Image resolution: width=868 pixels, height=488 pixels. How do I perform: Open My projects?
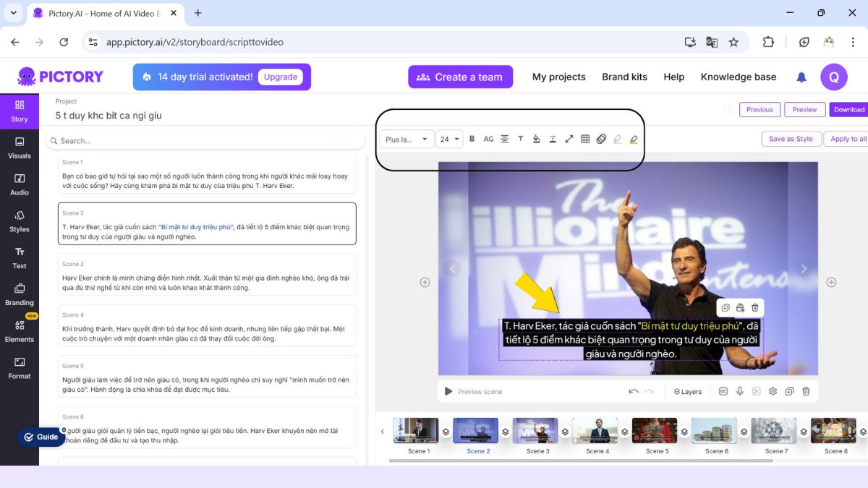pyautogui.click(x=558, y=77)
